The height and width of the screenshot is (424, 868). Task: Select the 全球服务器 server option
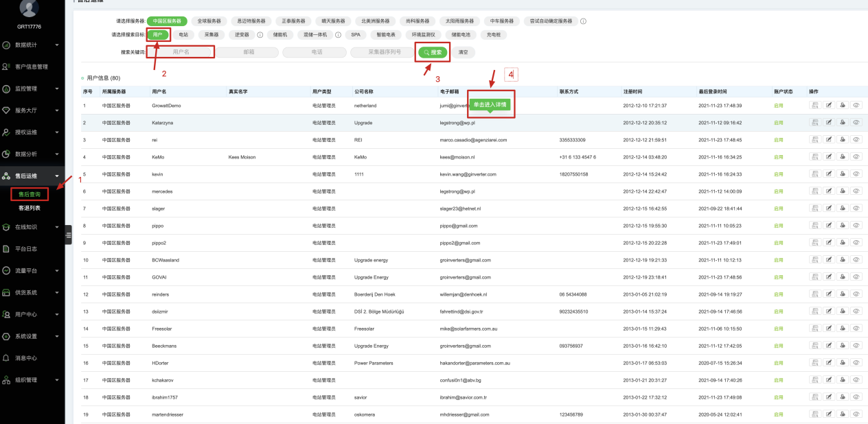click(209, 21)
